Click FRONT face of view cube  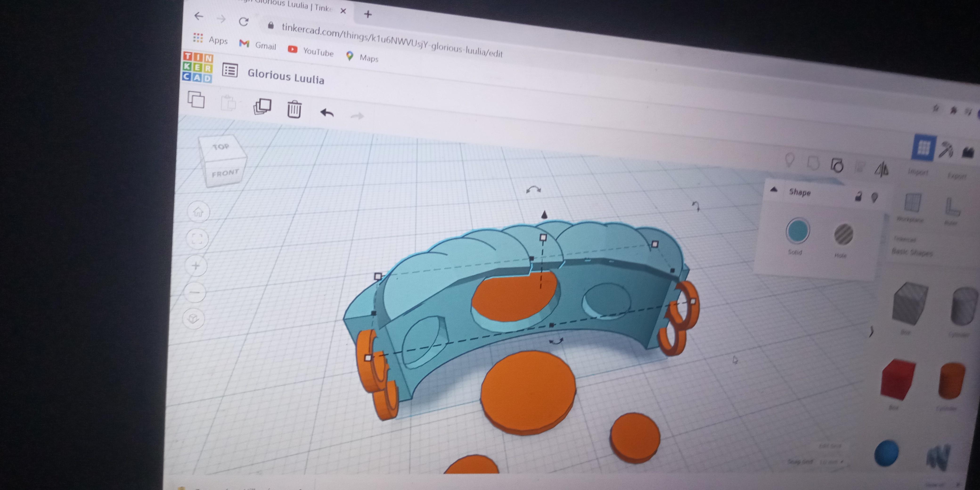coord(225,173)
